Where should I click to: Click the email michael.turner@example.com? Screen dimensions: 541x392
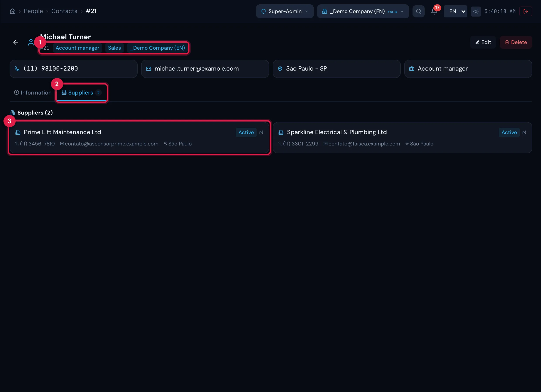pos(196,69)
